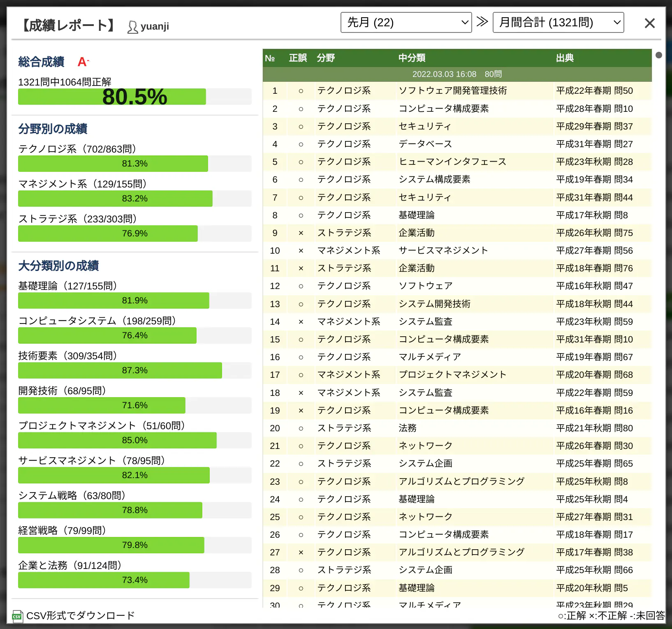This screenshot has width=672, height=629.
Task: Click the 中分類 column header
Action: click(412, 58)
